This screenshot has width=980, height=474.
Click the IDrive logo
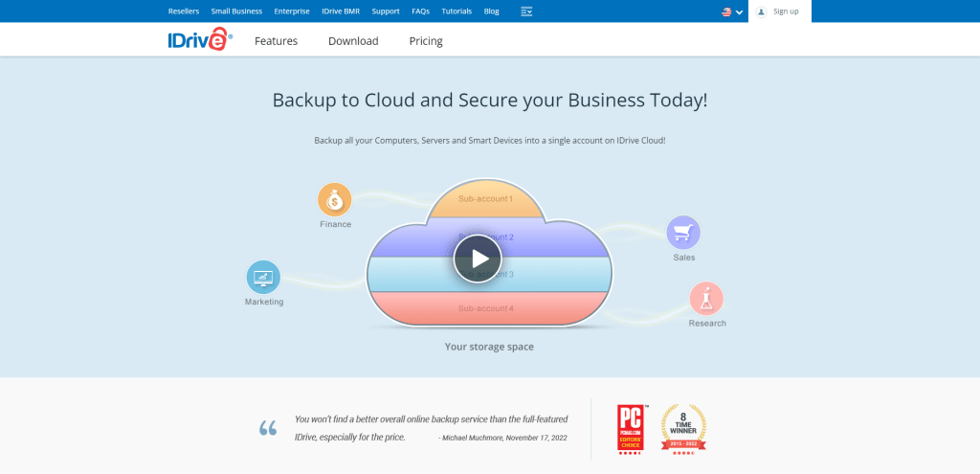point(200,38)
